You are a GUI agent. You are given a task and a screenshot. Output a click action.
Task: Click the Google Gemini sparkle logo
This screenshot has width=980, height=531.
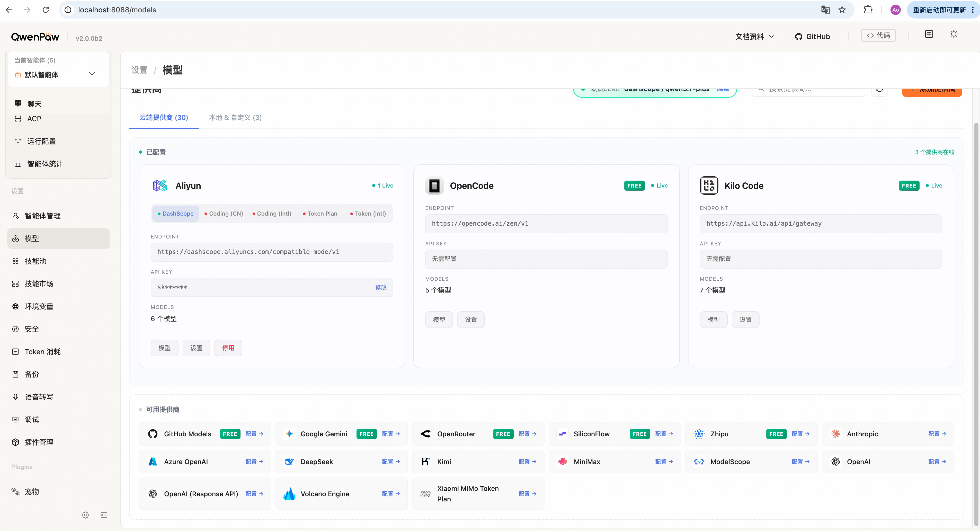coord(290,434)
